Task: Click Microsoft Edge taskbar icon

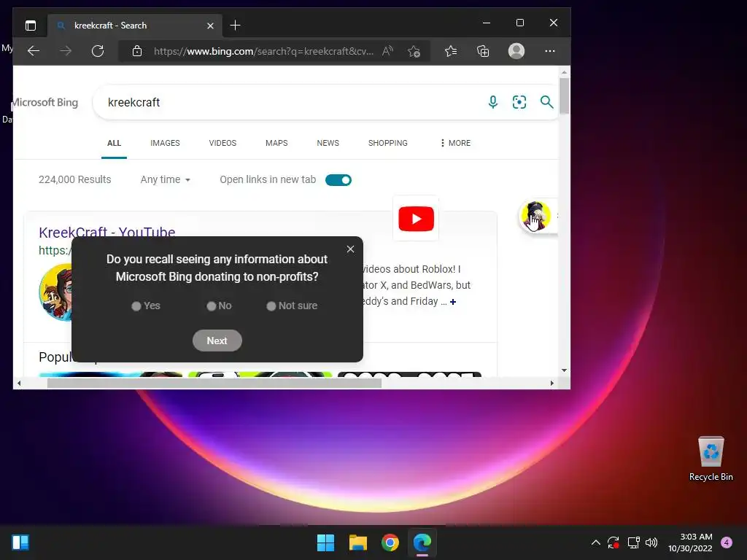Action: click(x=422, y=542)
